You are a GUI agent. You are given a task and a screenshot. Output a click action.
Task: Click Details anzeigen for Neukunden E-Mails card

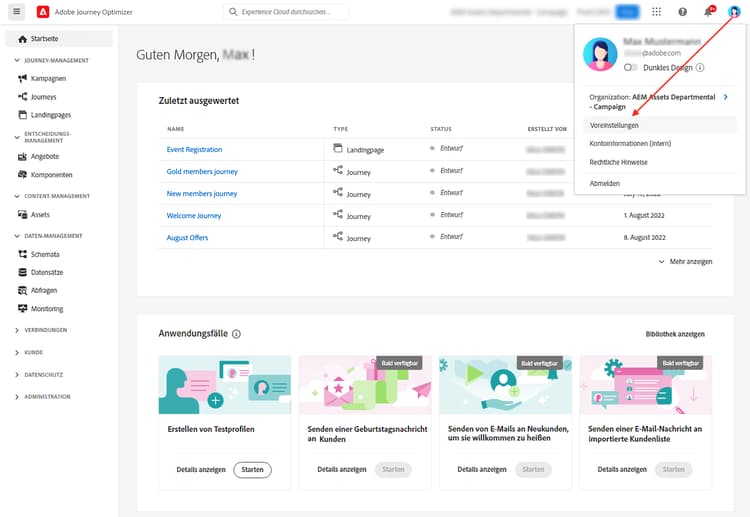coord(482,470)
